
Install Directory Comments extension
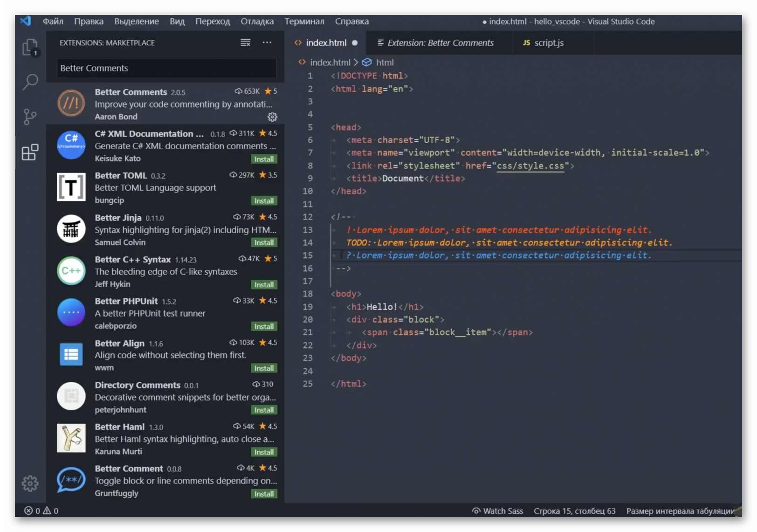coord(264,410)
